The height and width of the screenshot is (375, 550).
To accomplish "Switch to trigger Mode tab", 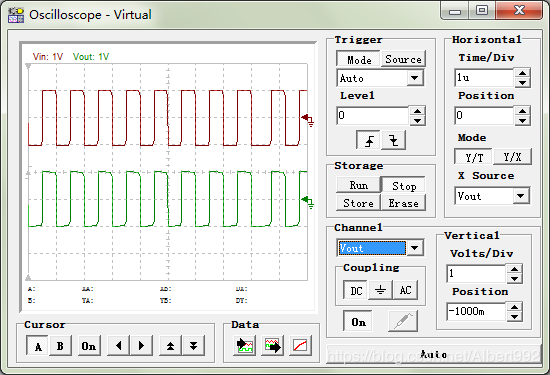I will (358, 59).
